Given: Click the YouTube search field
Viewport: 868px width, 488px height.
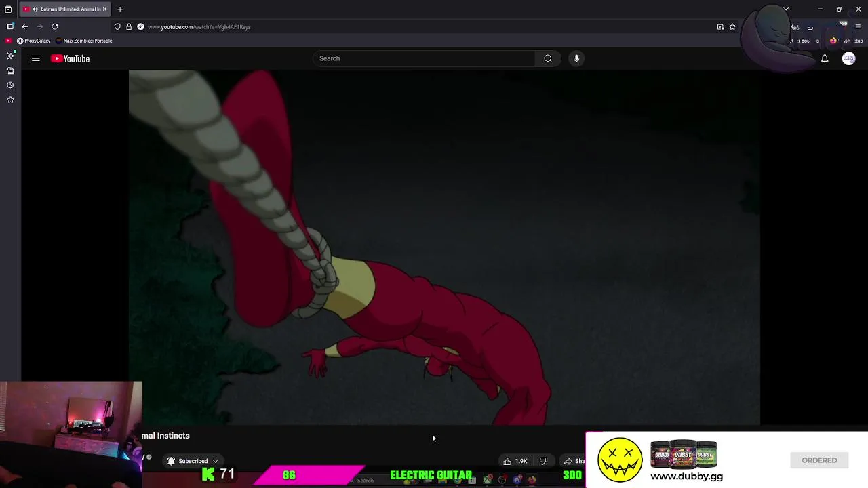Looking at the screenshot, I should (x=425, y=58).
